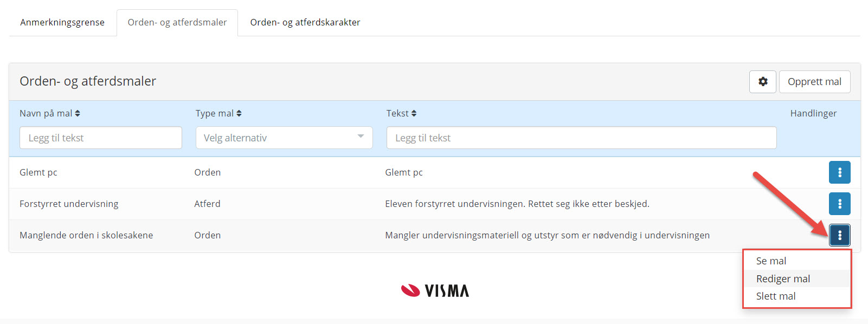Viewport: 868px width, 324px height.
Task: Expand the Velg alternativ type dropdown
Action: pyautogui.click(x=284, y=138)
